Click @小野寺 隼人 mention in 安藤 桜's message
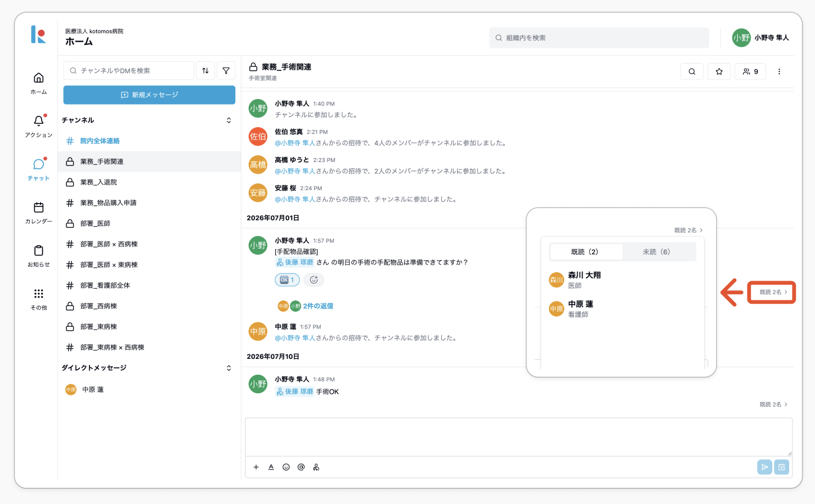 295,199
